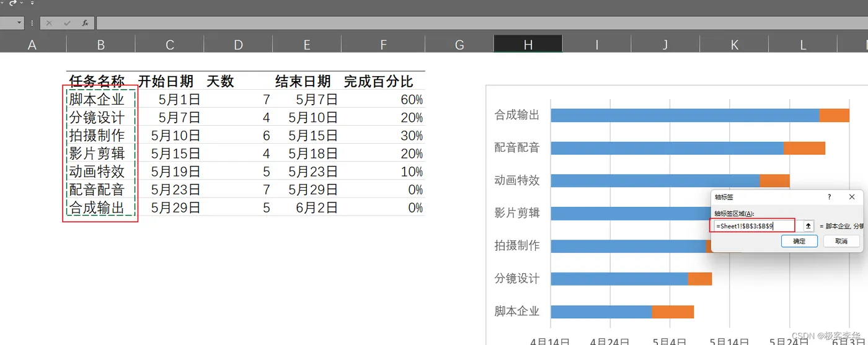Click the 天数 header cell

click(238, 81)
